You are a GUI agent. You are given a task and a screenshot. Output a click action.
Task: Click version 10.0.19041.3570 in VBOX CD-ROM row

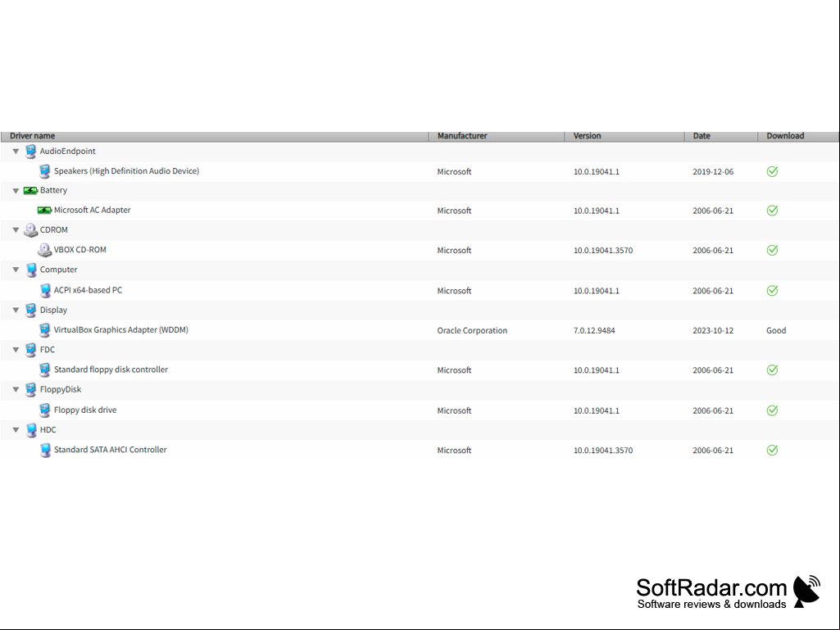(x=602, y=250)
